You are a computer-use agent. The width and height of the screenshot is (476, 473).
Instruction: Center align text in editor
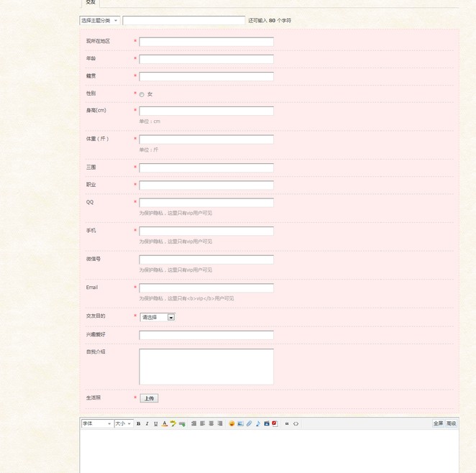211,423
